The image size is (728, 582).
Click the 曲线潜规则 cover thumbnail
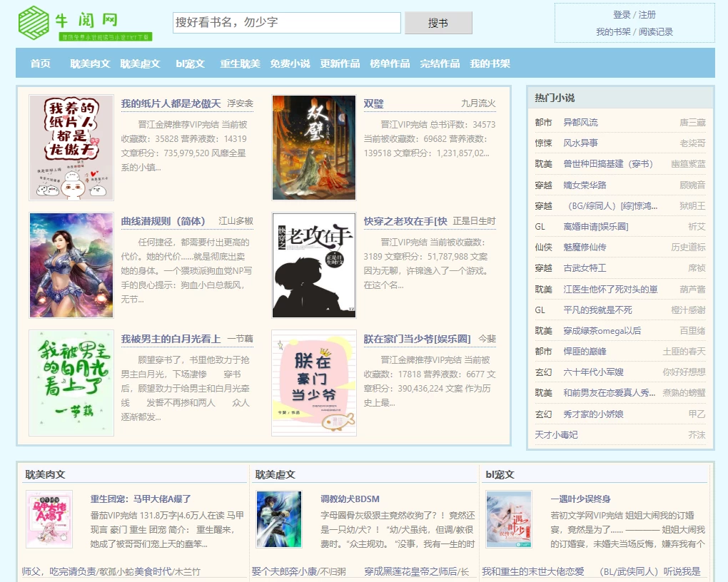click(x=71, y=265)
